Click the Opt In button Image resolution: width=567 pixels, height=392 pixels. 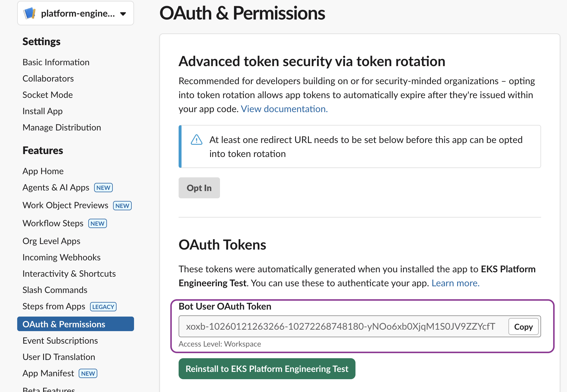pos(199,188)
